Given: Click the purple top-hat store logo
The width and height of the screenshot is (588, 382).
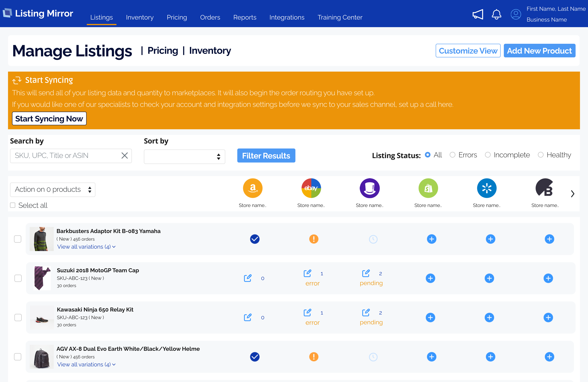Looking at the screenshot, I should [370, 188].
